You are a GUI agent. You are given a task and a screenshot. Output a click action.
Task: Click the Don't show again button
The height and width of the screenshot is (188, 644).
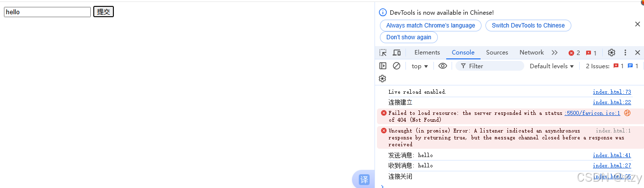tap(408, 37)
